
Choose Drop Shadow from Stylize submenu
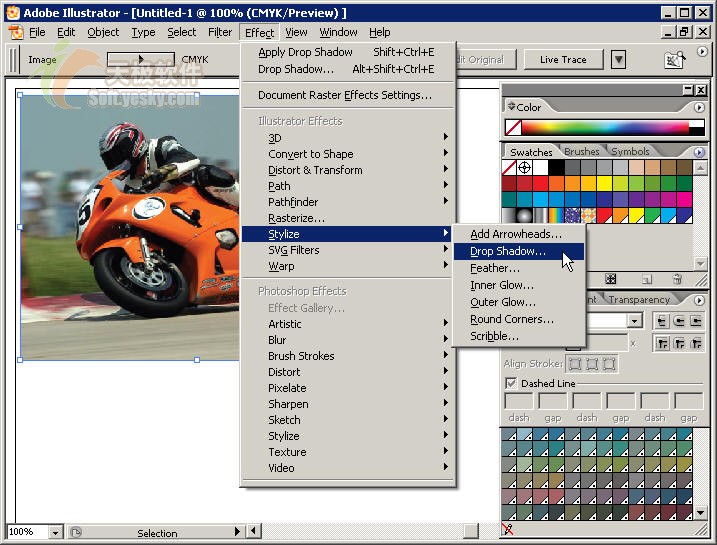(508, 251)
